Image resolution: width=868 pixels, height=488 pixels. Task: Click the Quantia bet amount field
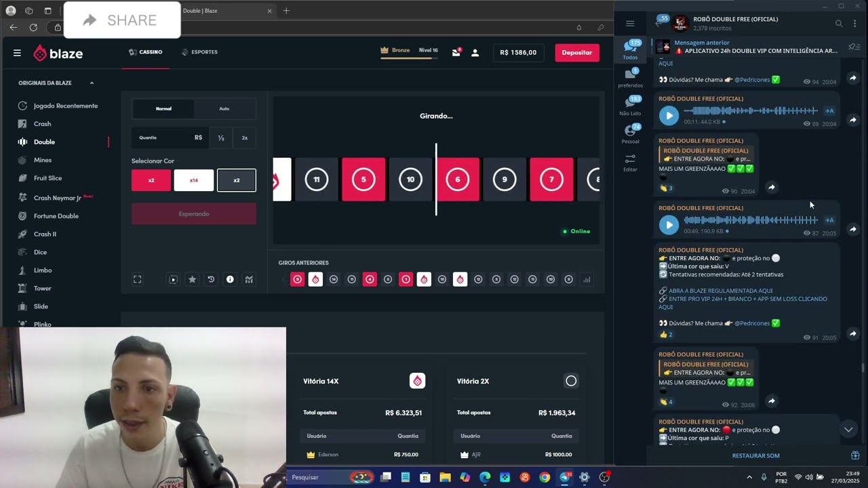coord(170,138)
